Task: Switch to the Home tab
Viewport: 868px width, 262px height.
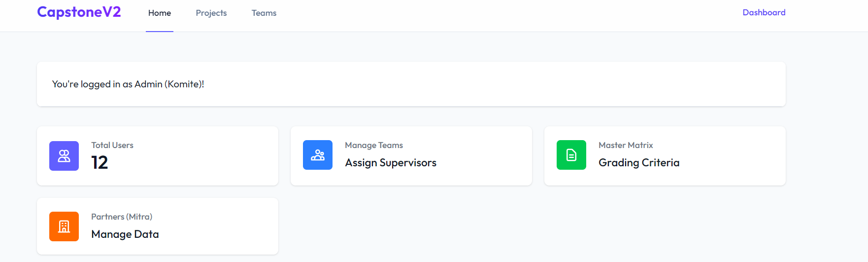Action: (160, 13)
